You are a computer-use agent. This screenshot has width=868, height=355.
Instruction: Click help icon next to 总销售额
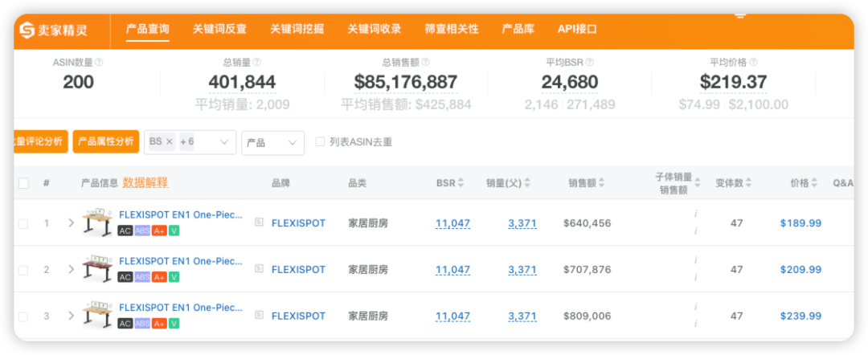(425, 63)
